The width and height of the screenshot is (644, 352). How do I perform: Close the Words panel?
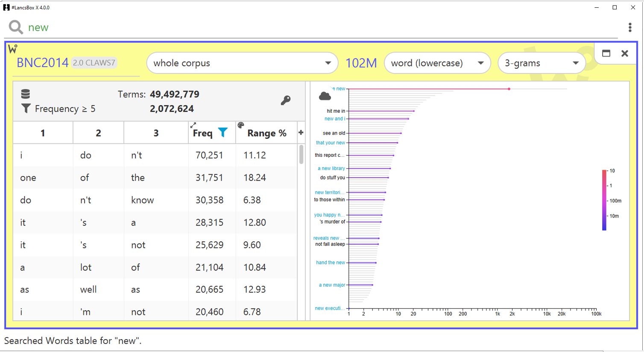pyautogui.click(x=625, y=53)
